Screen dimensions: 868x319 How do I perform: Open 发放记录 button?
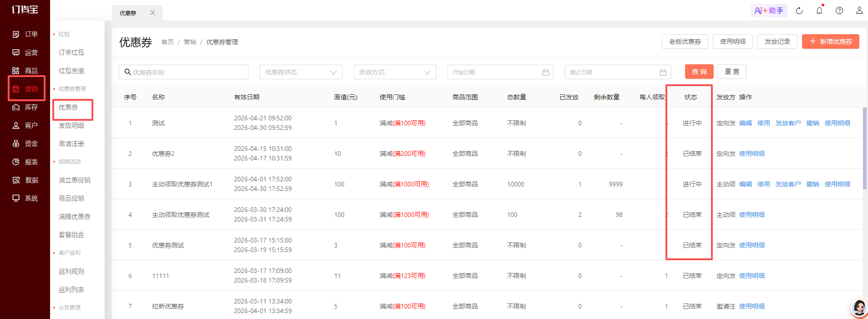point(777,41)
